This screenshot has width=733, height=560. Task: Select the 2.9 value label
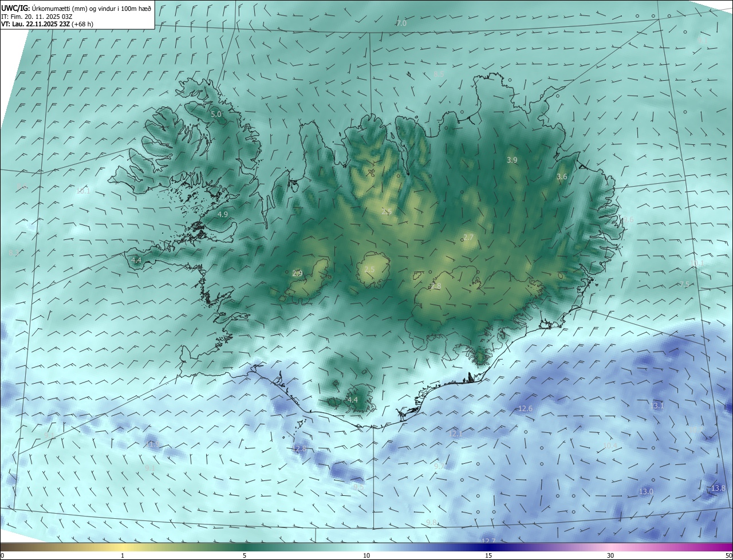coord(297,273)
